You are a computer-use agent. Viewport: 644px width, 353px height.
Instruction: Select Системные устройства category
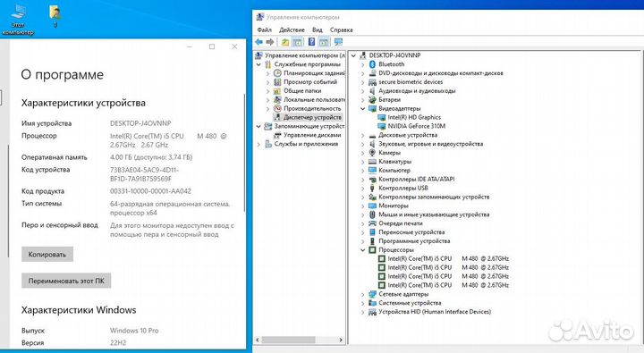[x=410, y=303]
